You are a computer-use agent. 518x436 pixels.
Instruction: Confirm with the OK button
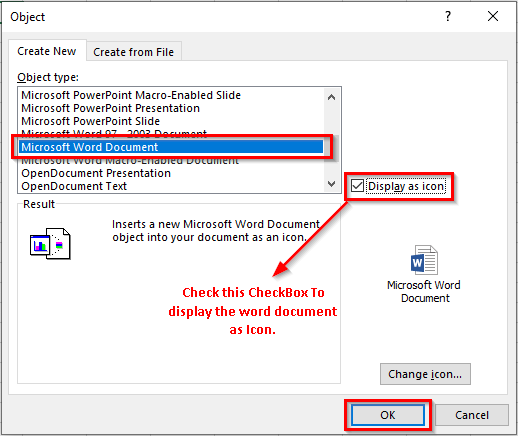click(x=388, y=415)
